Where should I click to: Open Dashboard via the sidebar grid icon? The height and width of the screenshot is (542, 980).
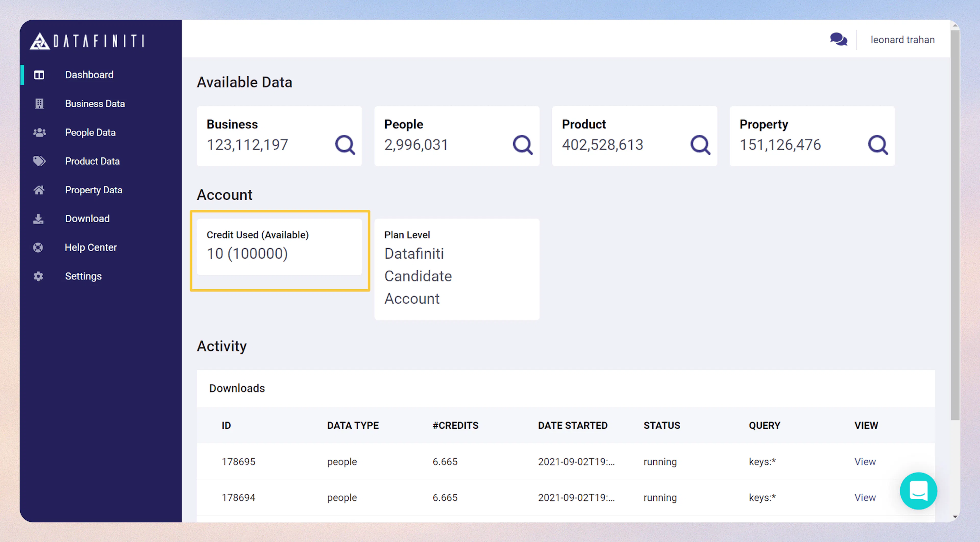(39, 75)
